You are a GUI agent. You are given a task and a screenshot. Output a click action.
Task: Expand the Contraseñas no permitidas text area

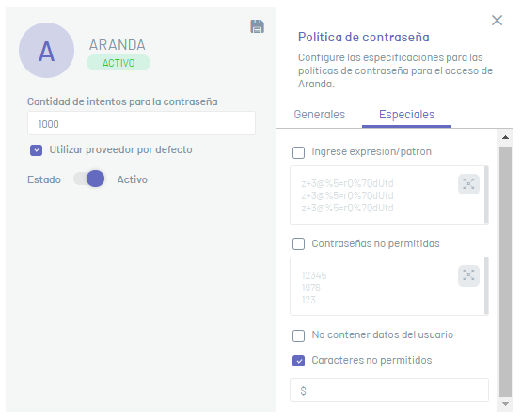468,275
